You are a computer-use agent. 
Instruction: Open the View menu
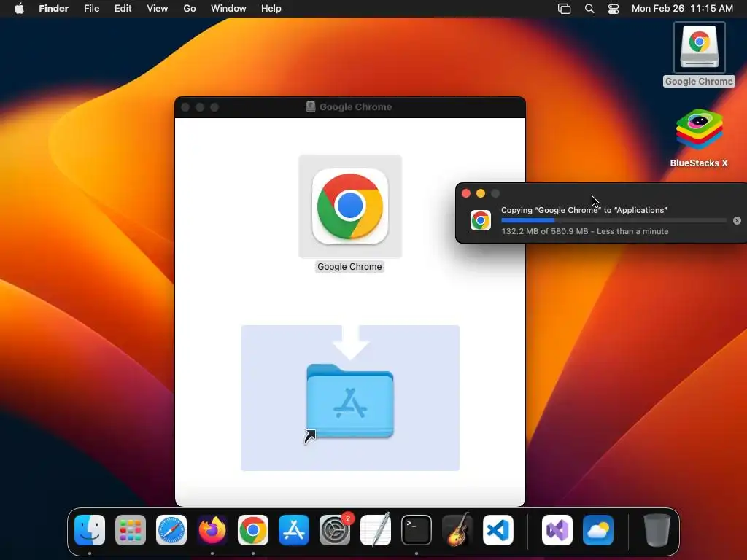click(x=158, y=9)
